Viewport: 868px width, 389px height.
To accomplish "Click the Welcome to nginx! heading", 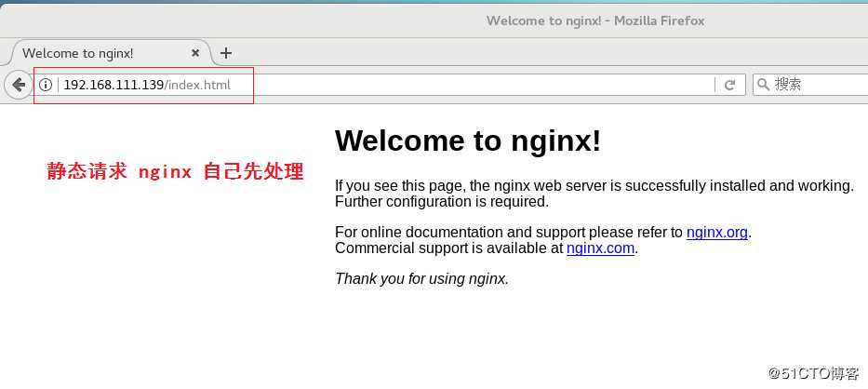I will click(468, 141).
